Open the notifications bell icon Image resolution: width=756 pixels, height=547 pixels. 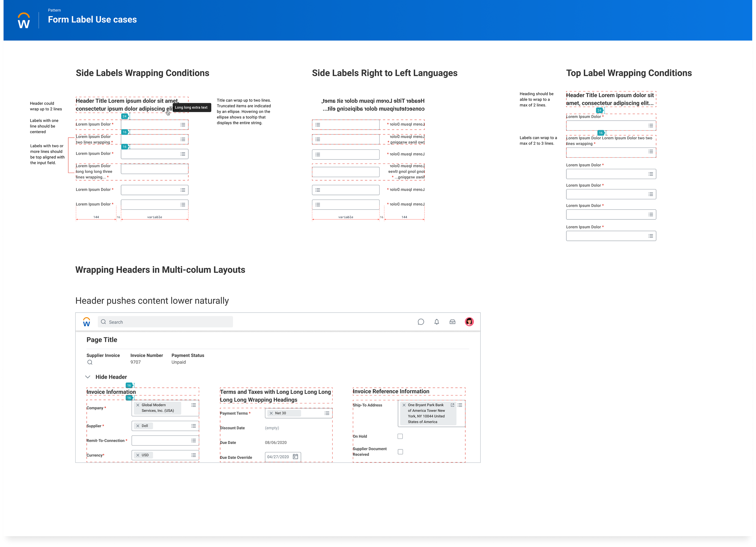pyautogui.click(x=437, y=322)
